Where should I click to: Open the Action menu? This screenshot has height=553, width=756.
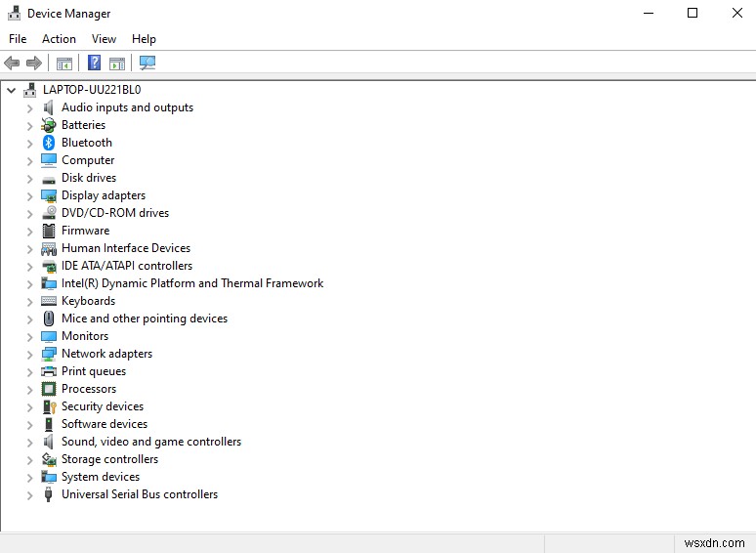(59, 38)
